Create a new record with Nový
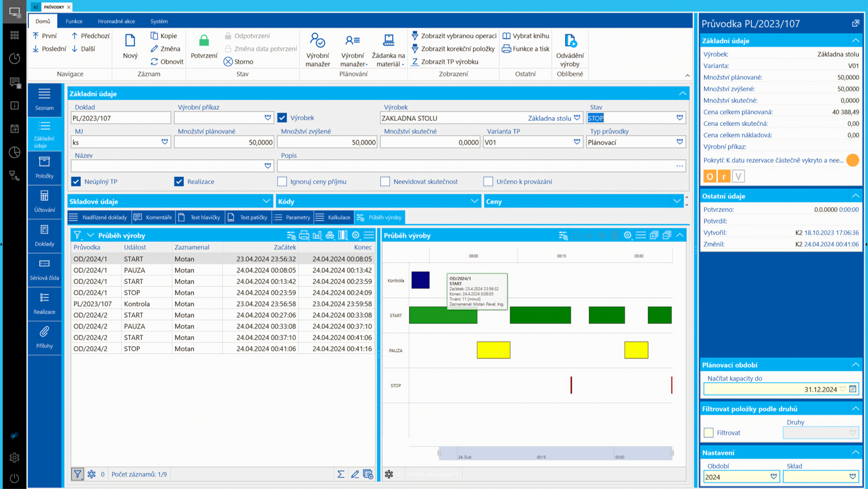 coord(130,46)
